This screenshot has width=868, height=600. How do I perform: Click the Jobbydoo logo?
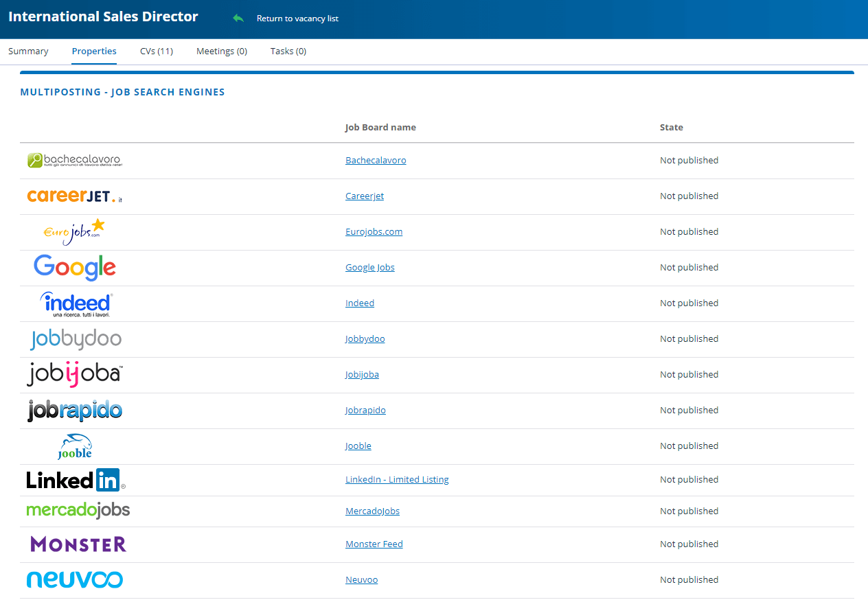tap(76, 339)
